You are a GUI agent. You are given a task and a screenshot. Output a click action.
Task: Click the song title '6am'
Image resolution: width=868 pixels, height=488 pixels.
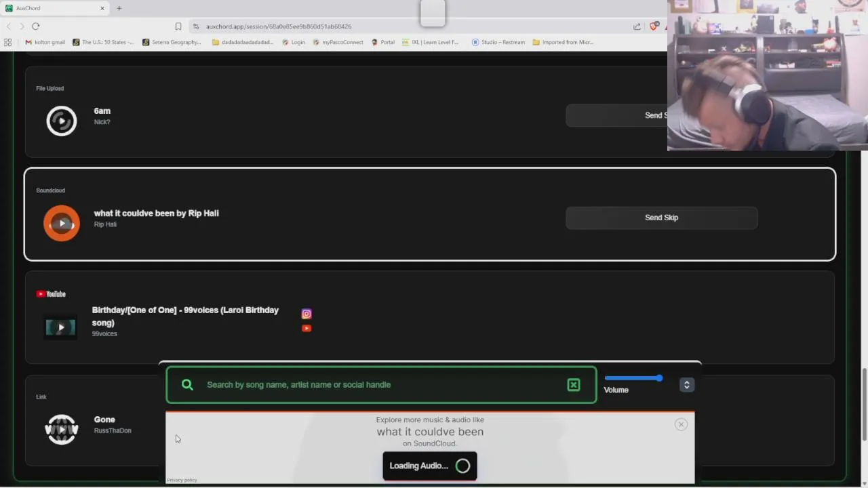pyautogui.click(x=102, y=111)
